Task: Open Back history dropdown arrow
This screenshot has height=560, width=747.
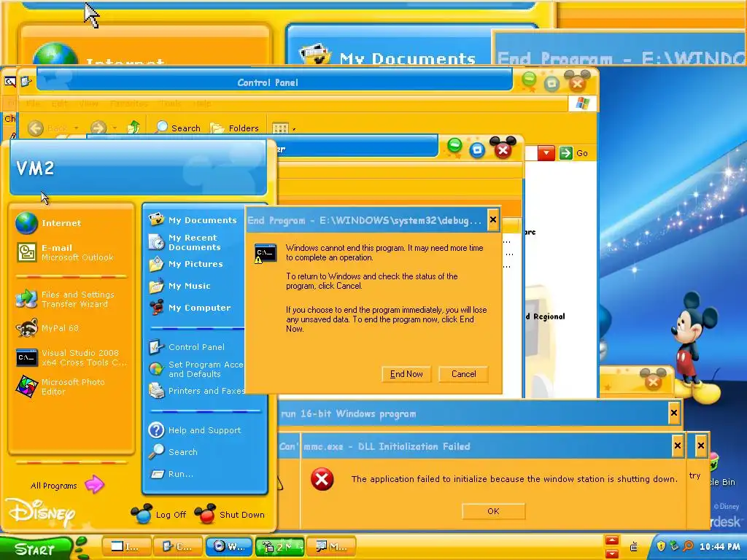Action: click(x=76, y=128)
